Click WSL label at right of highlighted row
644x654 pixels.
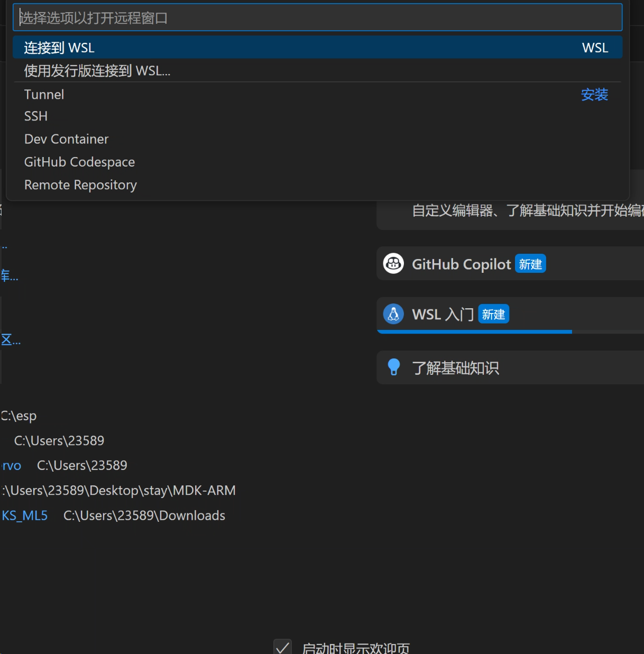point(595,48)
